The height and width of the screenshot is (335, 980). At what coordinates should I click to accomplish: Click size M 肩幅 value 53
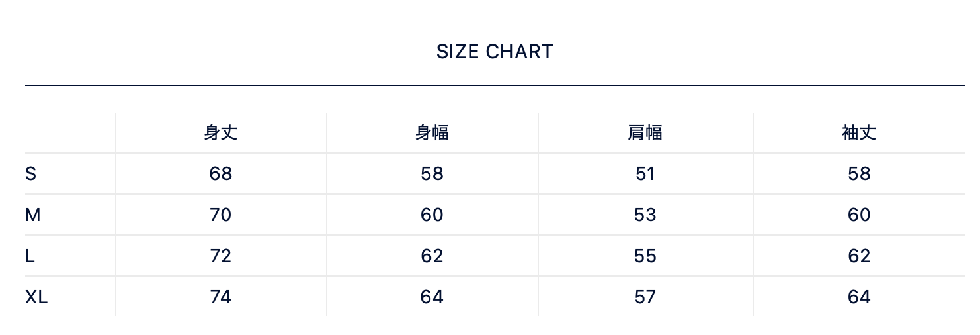[x=645, y=215]
